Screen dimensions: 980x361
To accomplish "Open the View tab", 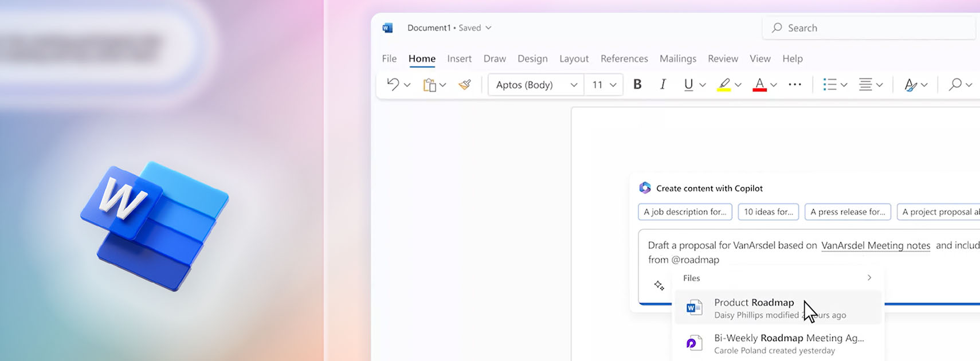I will pos(760,58).
